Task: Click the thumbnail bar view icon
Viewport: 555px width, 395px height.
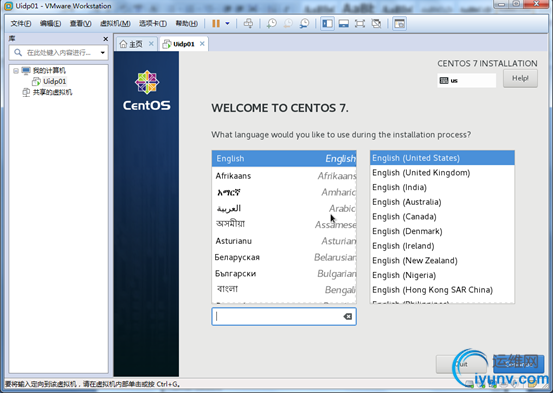Action: click(x=344, y=24)
